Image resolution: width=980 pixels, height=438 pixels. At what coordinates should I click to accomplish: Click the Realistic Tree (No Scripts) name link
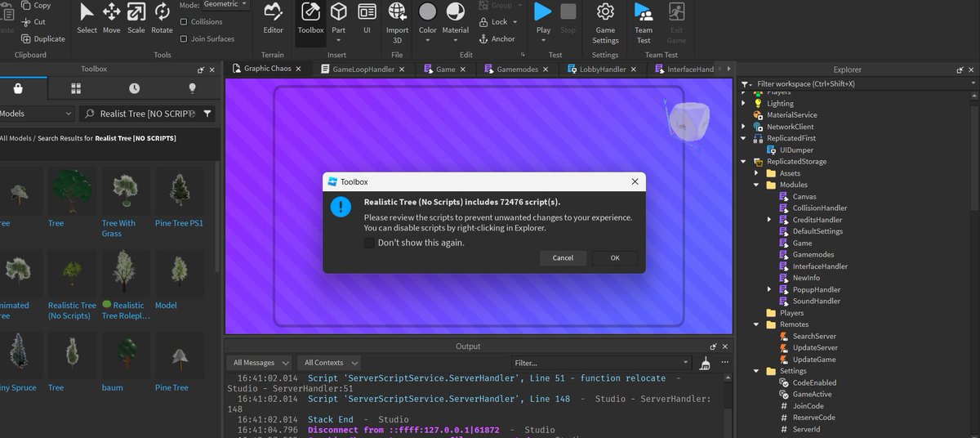point(72,311)
